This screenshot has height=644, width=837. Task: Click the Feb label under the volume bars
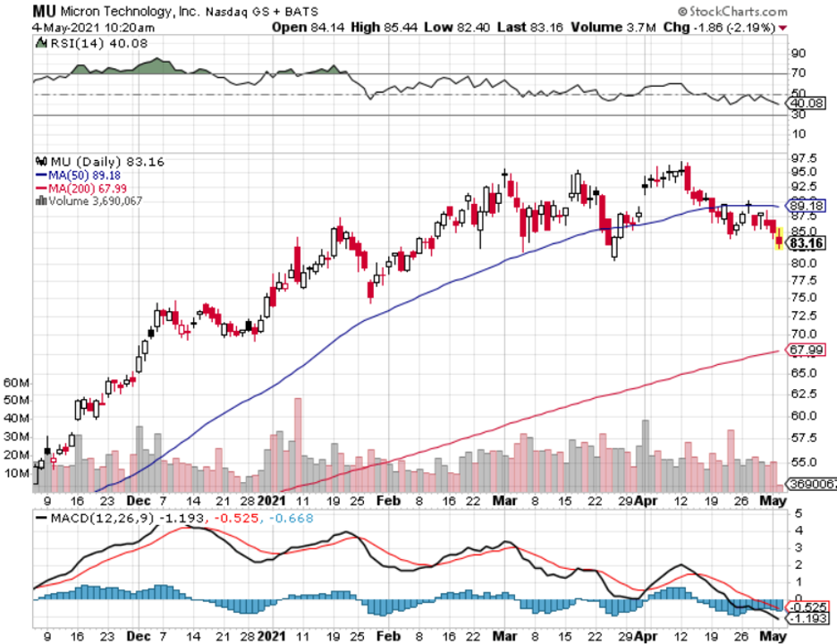[x=388, y=501]
